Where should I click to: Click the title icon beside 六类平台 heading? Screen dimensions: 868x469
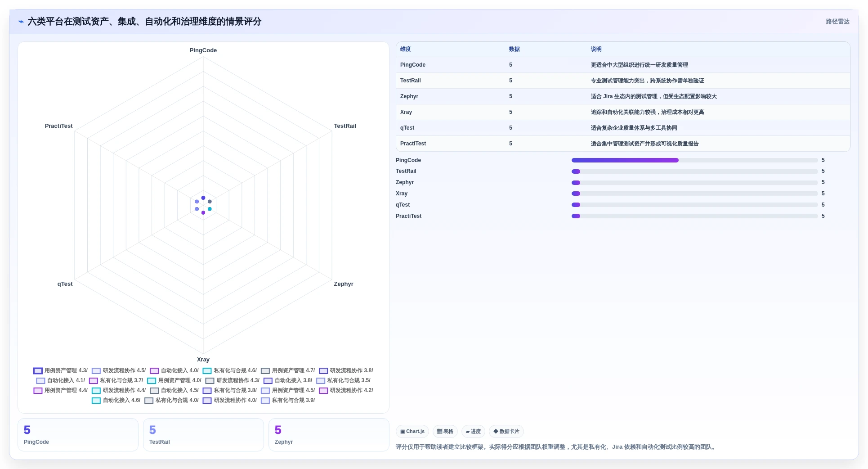21,22
